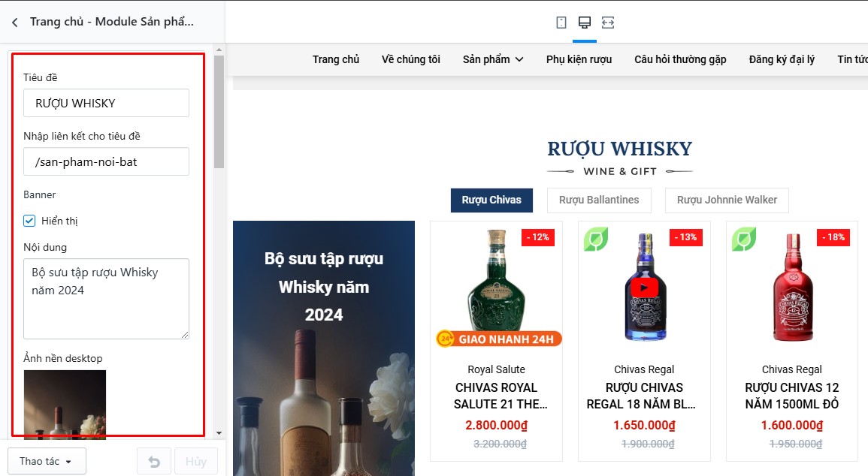This screenshot has height=476, width=868.
Task: Click the sidebar scrollbar down arrow
Action: tap(219, 433)
